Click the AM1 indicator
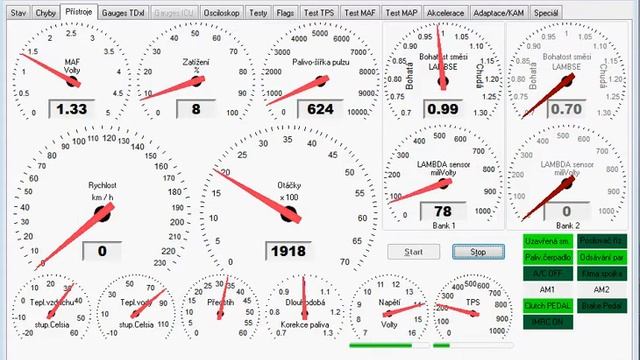 pyautogui.click(x=548, y=290)
